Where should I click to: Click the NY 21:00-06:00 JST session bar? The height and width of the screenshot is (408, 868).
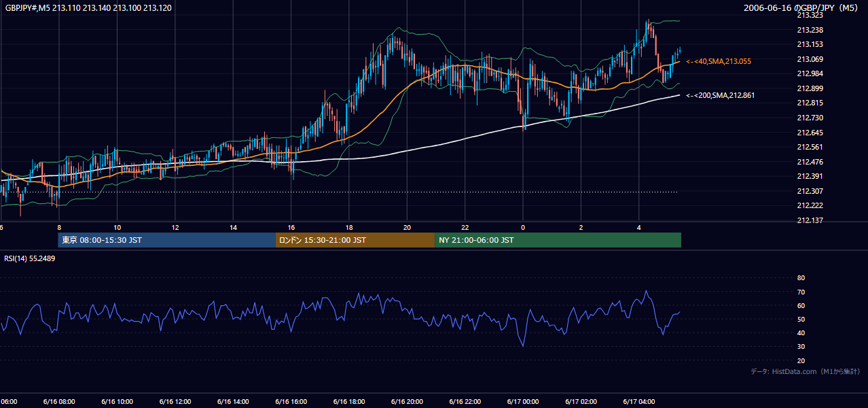558,240
